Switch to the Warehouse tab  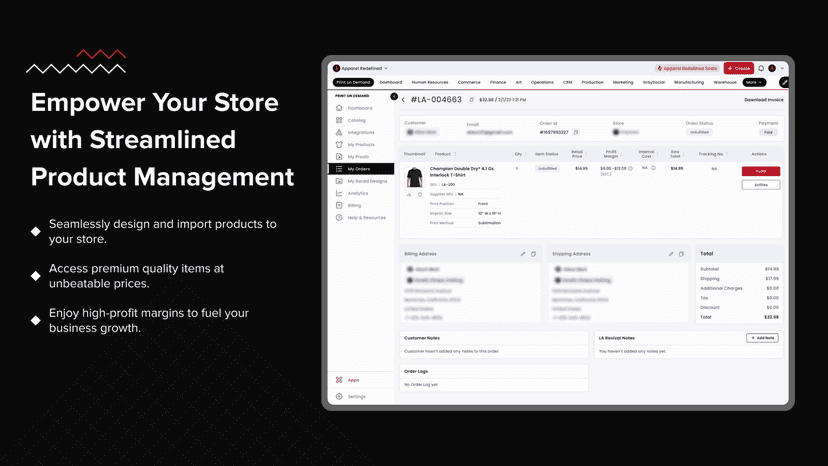click(725, 82)
